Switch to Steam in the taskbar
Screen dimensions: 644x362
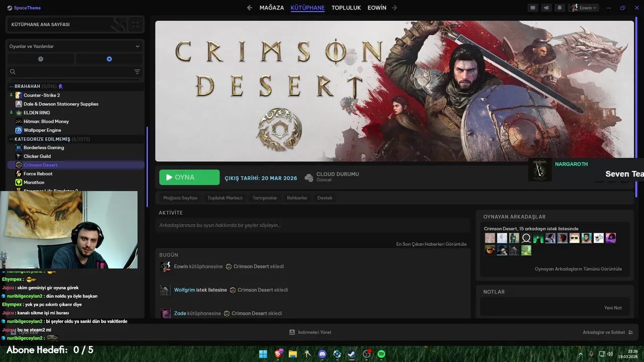click(352, 354)
